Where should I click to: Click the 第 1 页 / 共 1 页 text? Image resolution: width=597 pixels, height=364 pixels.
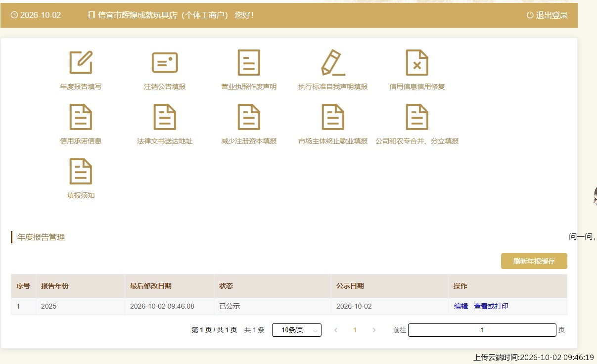214,330
